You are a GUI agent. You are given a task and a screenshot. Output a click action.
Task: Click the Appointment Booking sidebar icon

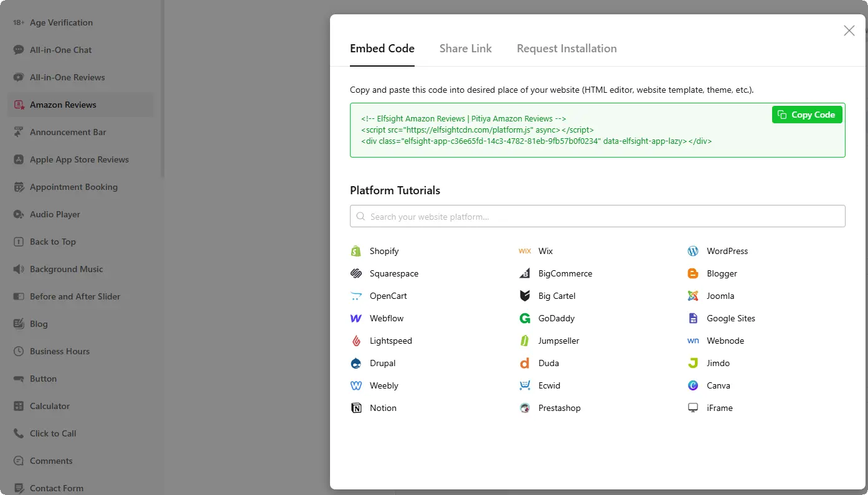coord(19,187)
